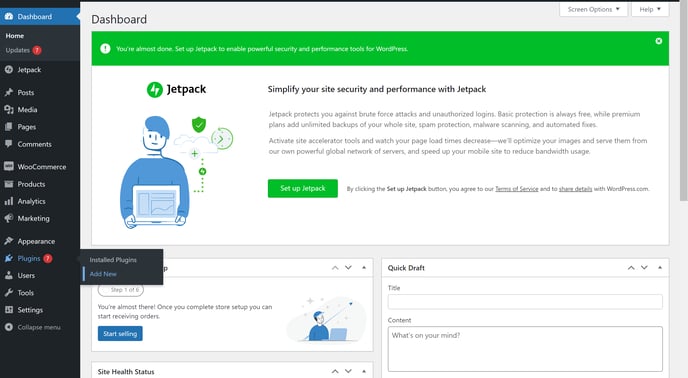Click the Analytics bar chart icon

[x=9, y=201]
